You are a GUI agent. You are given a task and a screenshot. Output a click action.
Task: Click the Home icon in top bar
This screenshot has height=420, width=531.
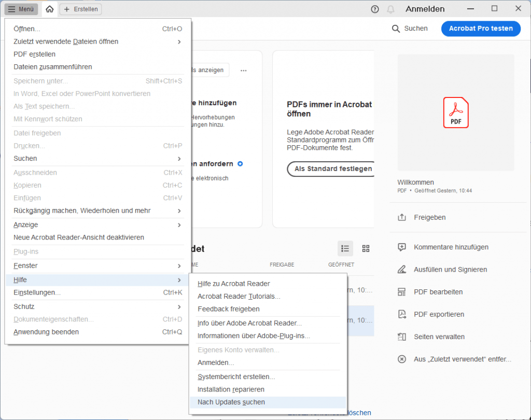(x=49, y=9)
